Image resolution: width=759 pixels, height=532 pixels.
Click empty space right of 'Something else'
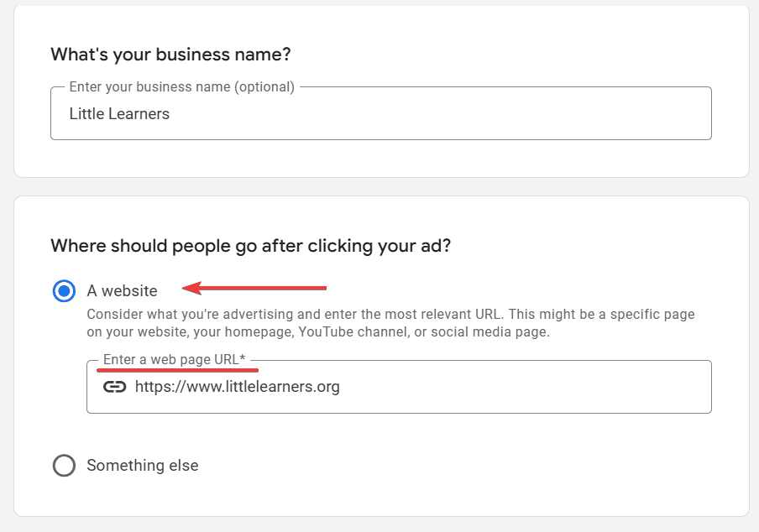point(462,465)
